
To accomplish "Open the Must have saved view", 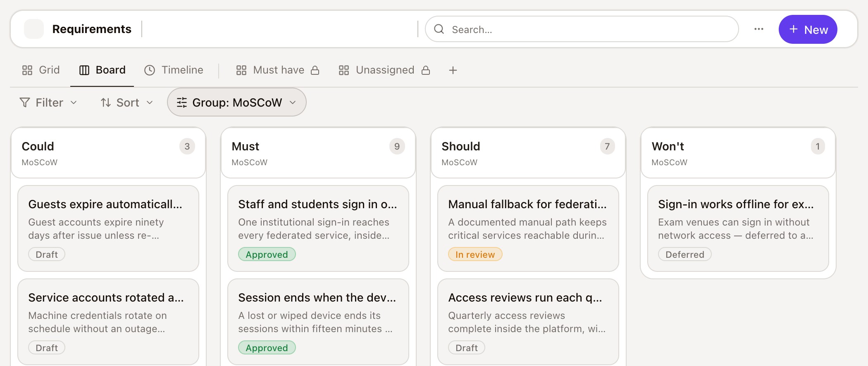I will click(277, 70).
